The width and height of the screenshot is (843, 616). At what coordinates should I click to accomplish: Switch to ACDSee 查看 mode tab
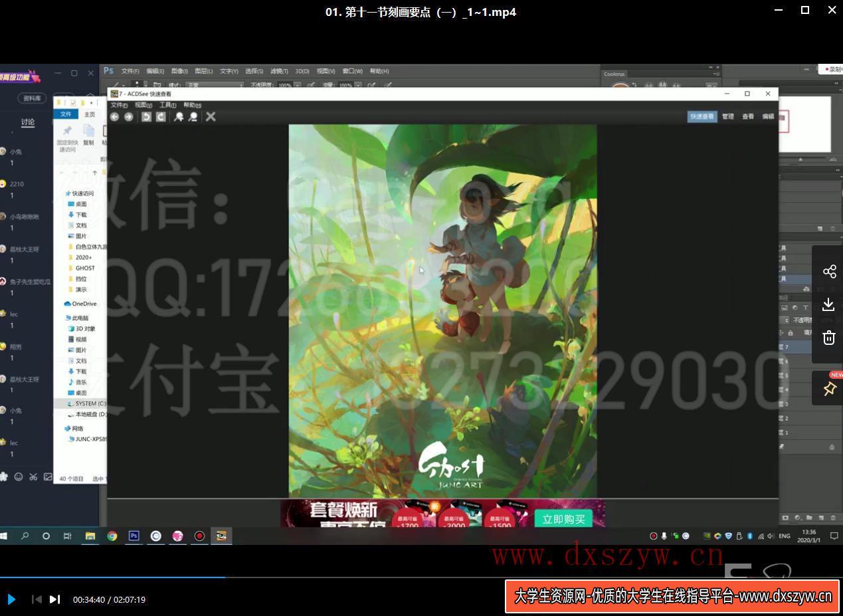748,116
